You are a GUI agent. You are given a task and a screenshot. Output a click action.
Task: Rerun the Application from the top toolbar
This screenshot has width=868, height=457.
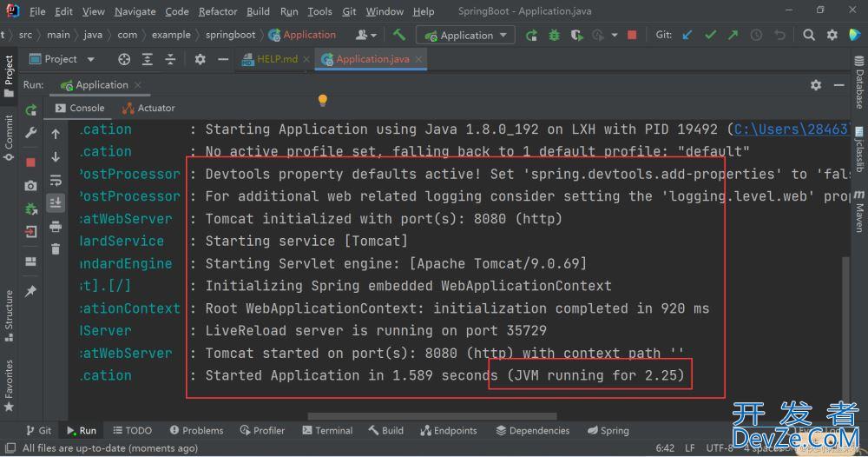[531, 36]
